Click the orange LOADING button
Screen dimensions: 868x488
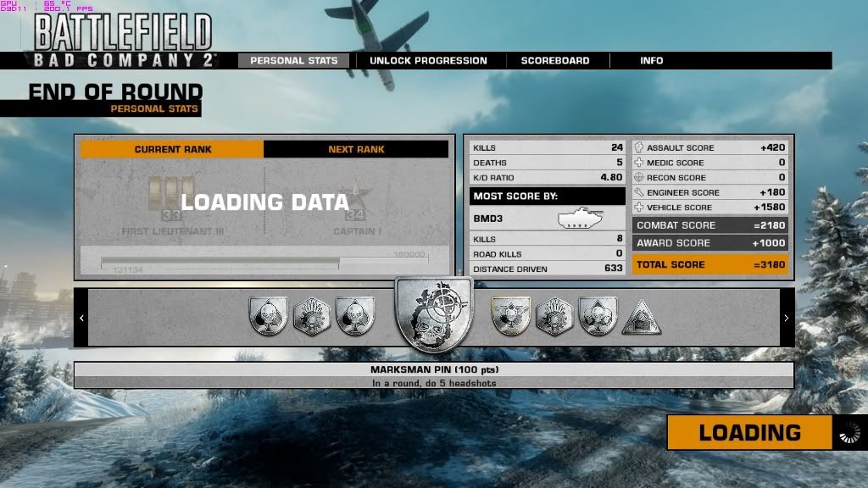(x=749, y=432)
